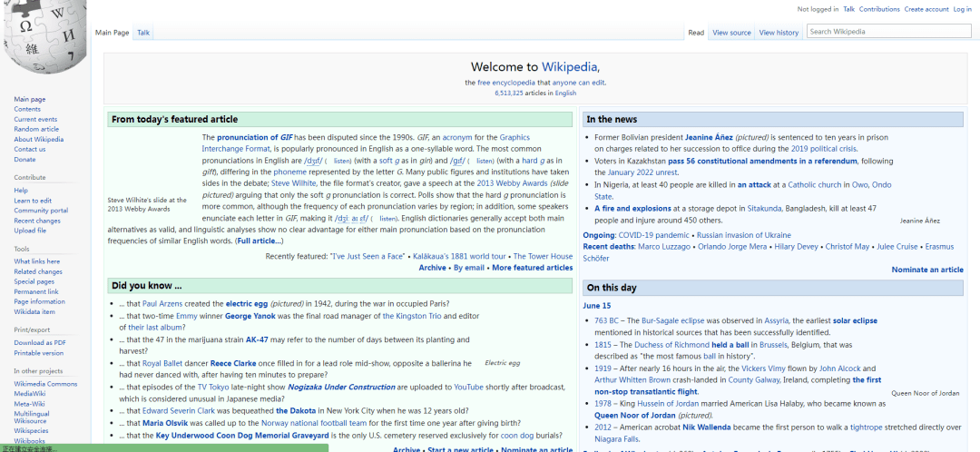Open Contributions link in top bar

click(x=879, y=9)
